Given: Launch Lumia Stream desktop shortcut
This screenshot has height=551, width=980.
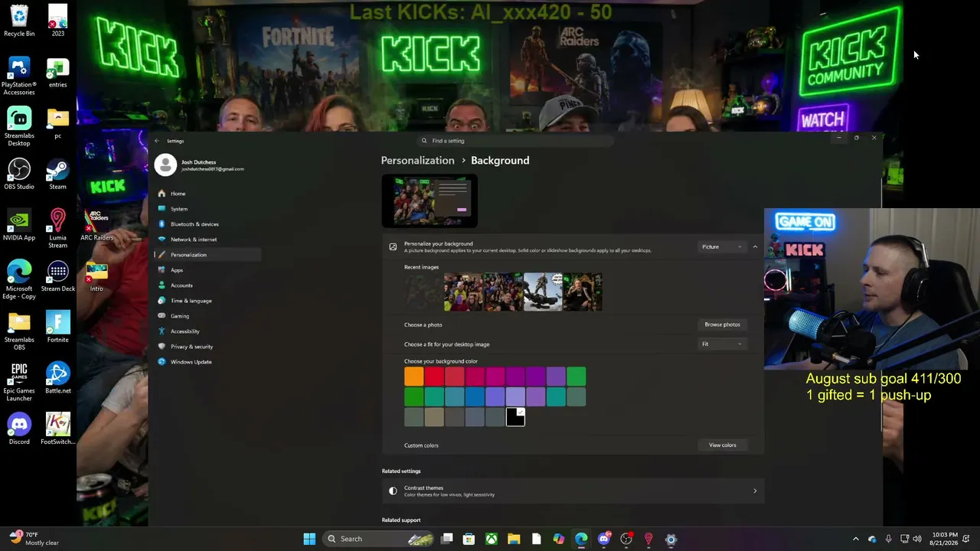Looking at the screenshot, I should tap(58, 229).
